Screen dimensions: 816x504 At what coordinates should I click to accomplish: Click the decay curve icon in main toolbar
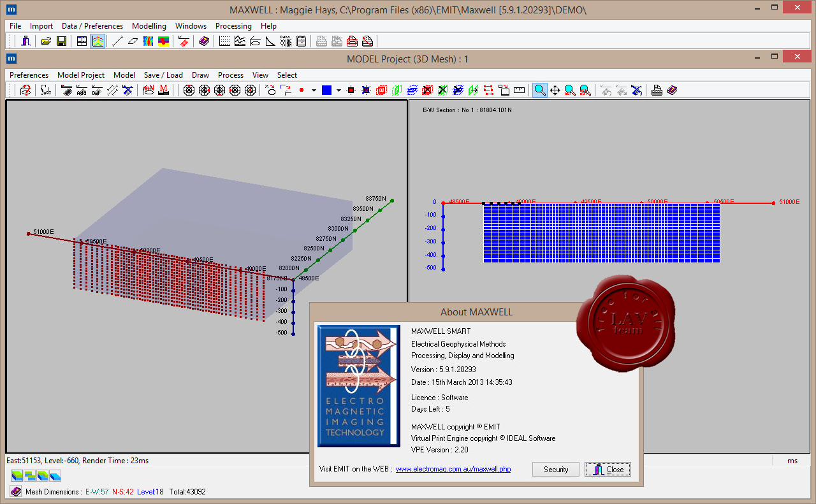[270, 41]
